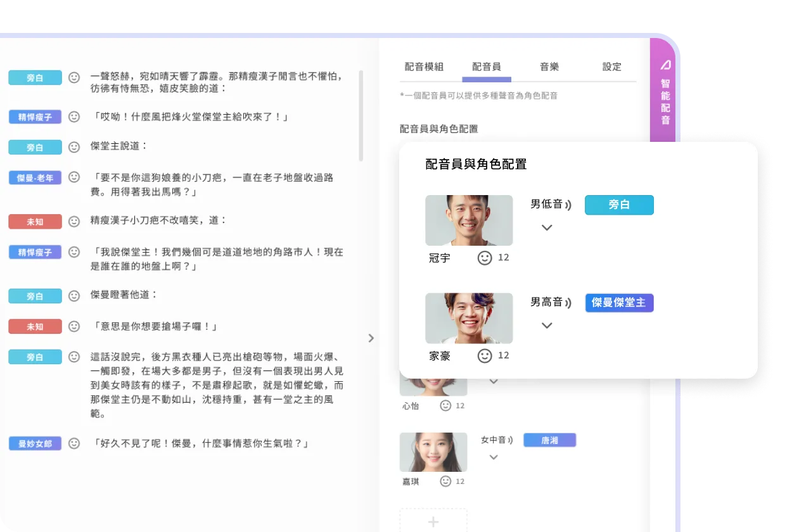Click the emotion smiley beside 曼妙女郎 tag
811x532 pixels.
click(74, 443)
